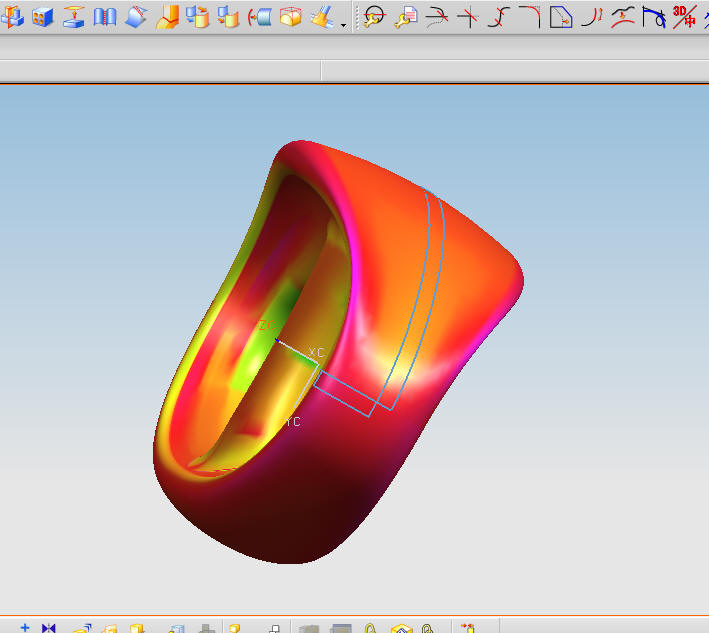Click the trim curve icon with red slash
This screenshot has height=633, width=709.
[x=437, y=17]
